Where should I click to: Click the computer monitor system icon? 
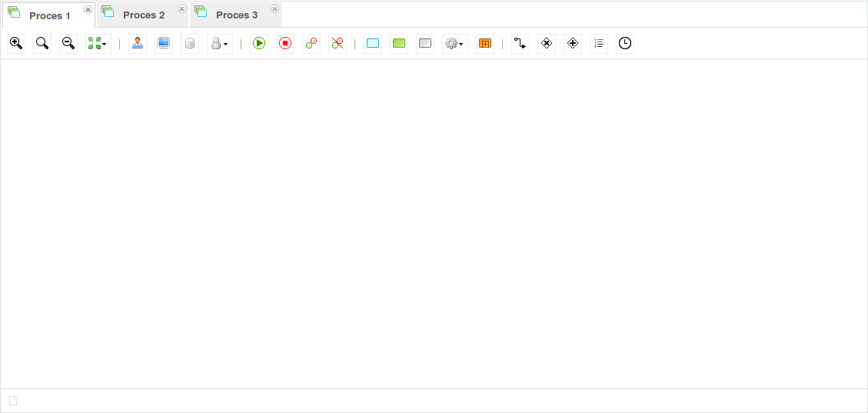(164, 43)
